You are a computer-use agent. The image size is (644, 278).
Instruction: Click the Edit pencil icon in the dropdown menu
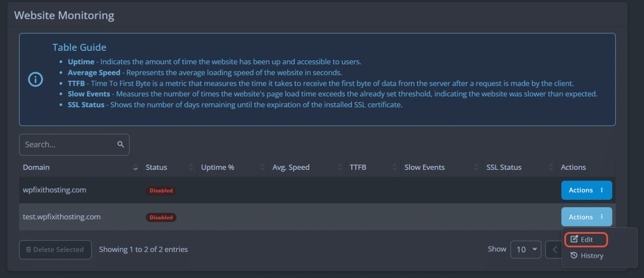pyautogui.click(x=574, y=239)
